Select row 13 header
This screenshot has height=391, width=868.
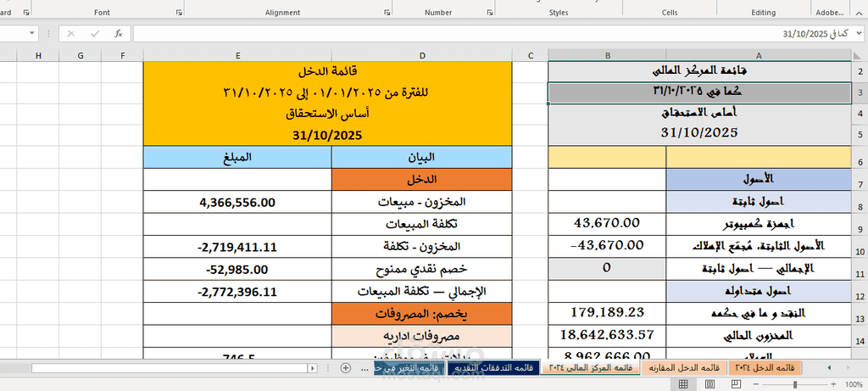(x=860, y=314)
